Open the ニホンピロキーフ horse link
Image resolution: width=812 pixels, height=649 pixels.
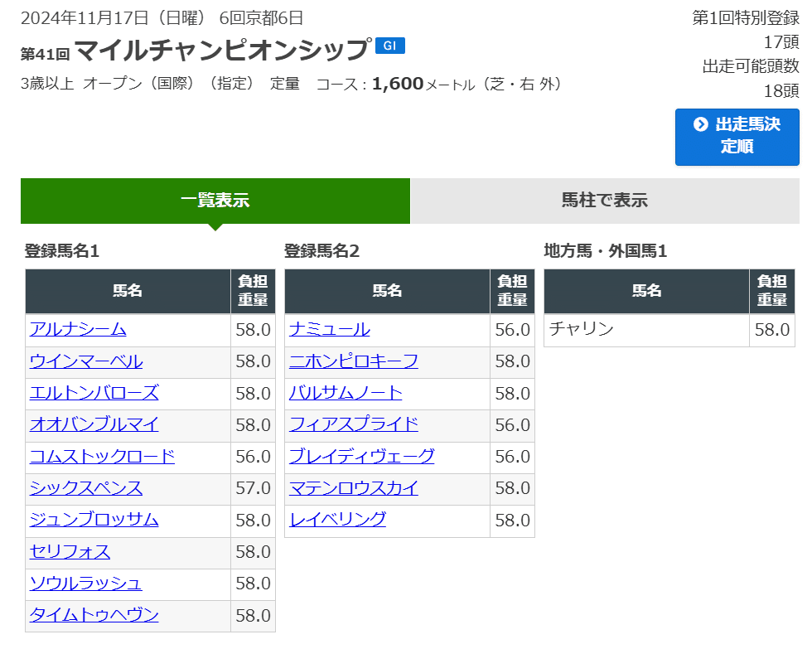tap(354, 361)
